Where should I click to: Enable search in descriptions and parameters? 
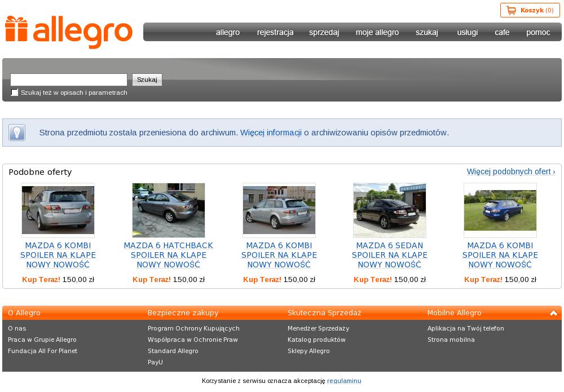pos(15,93)
